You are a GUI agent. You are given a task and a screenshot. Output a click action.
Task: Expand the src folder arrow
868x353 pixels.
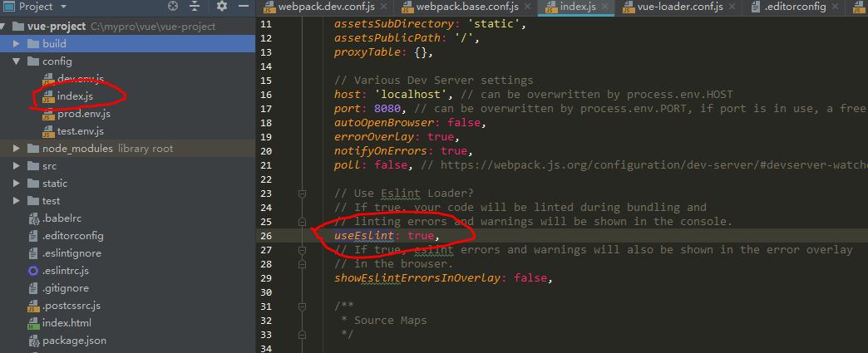tap(17, 166)
